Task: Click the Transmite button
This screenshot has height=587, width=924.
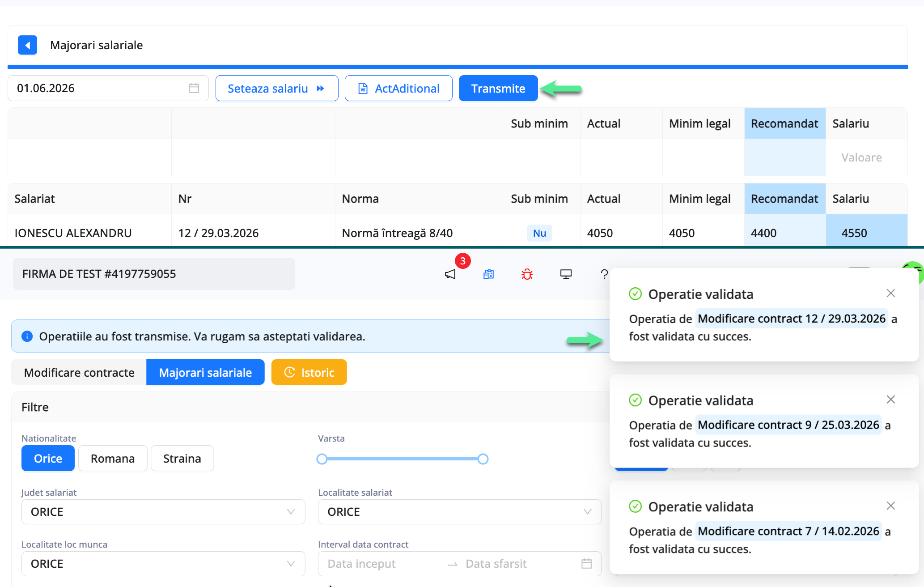Action: [498, 88]
